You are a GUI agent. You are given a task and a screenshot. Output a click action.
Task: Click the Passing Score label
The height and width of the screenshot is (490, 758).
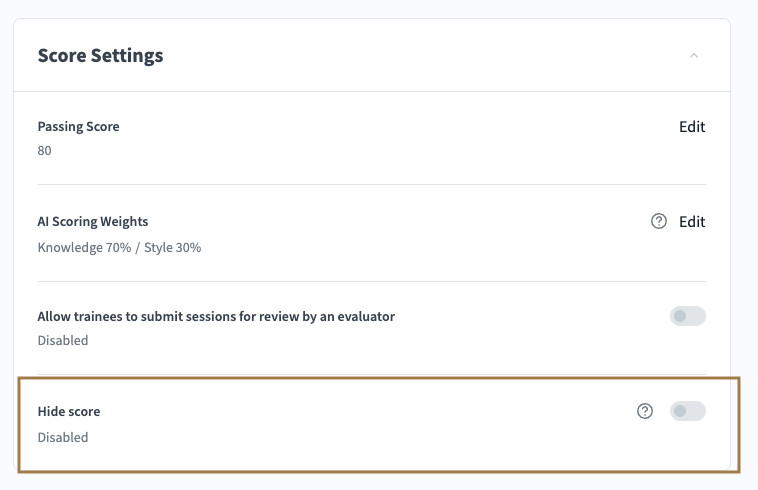pyautogui.click(x=78, y=127)
